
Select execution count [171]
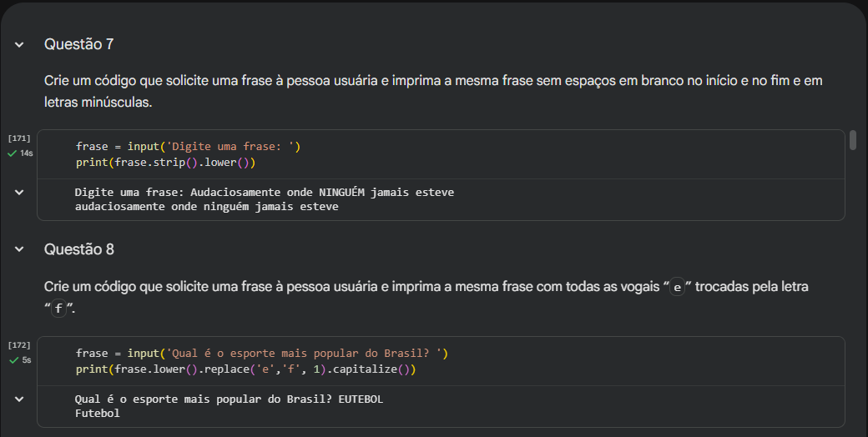tap(19, 138)
